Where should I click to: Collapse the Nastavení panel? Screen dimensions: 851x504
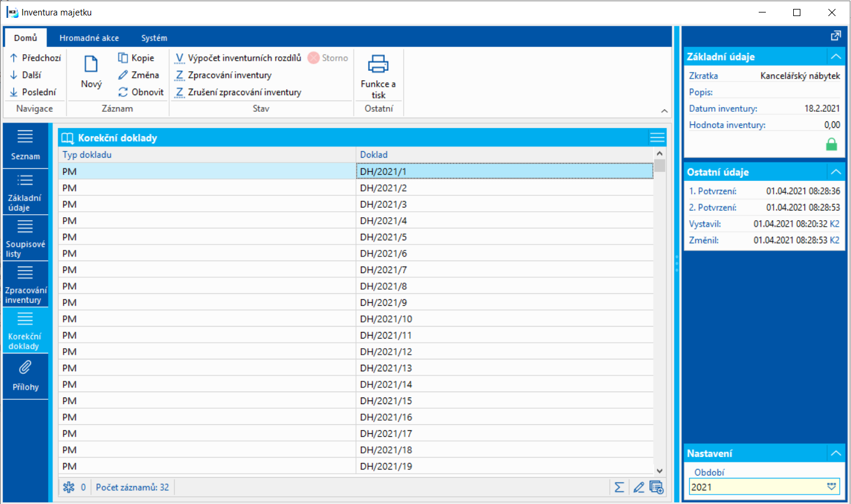tap(836, 453)
